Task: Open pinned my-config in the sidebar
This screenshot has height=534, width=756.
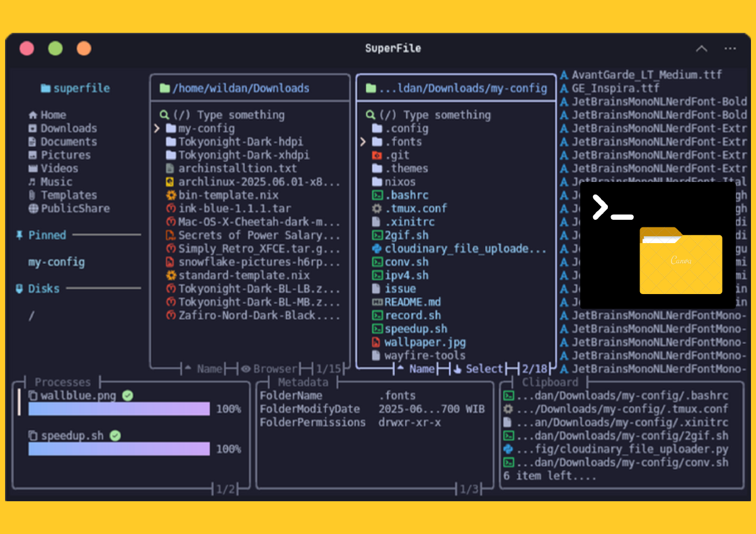Action: tap(56, 262)
